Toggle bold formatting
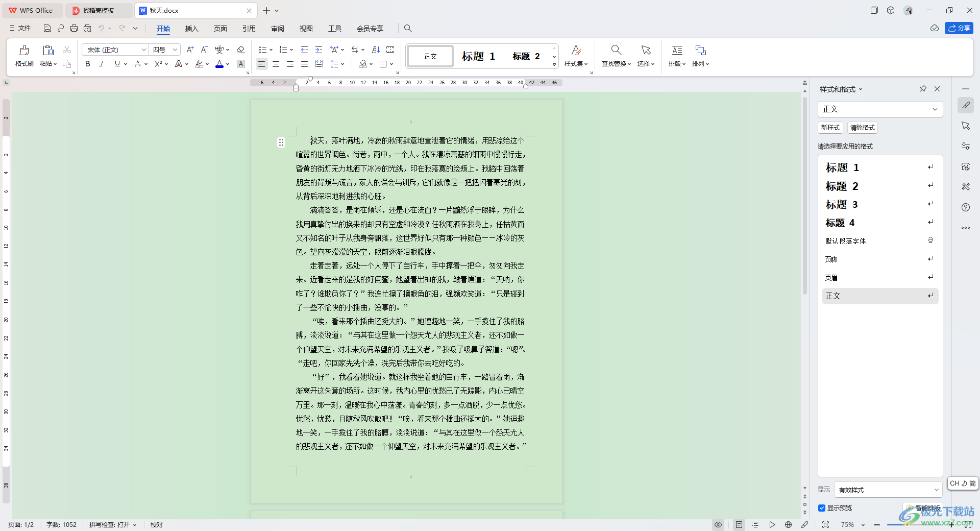Screen dimensions: 980x531 (88, 64)
